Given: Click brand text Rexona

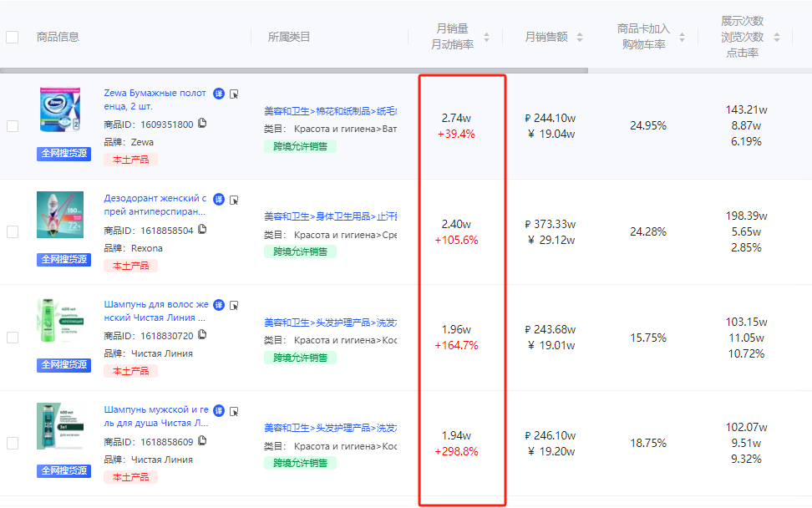Looking at the screenshot, I should 147,248.
